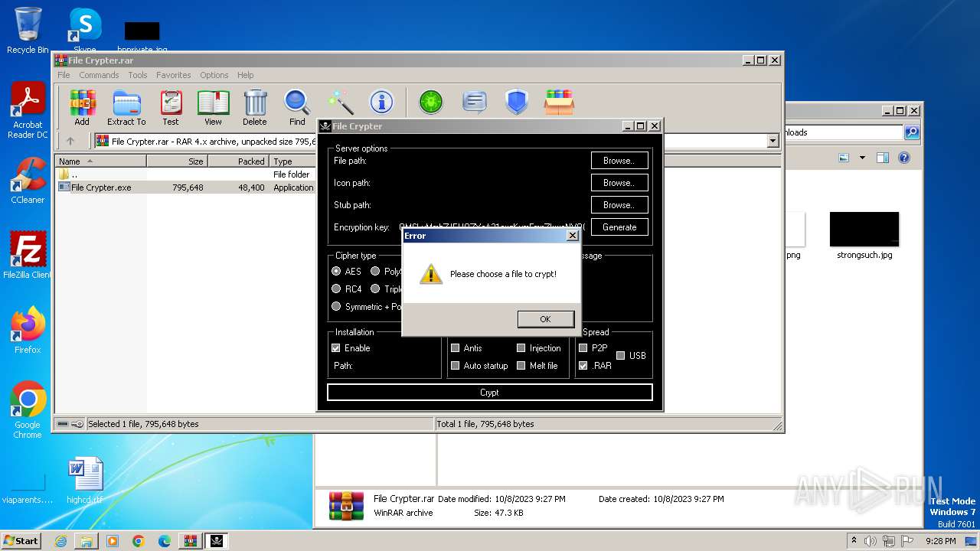The width and height of the screenshot is (980, 551).
Task: Click Explorer search magnifier button
Action: (911, 132)
